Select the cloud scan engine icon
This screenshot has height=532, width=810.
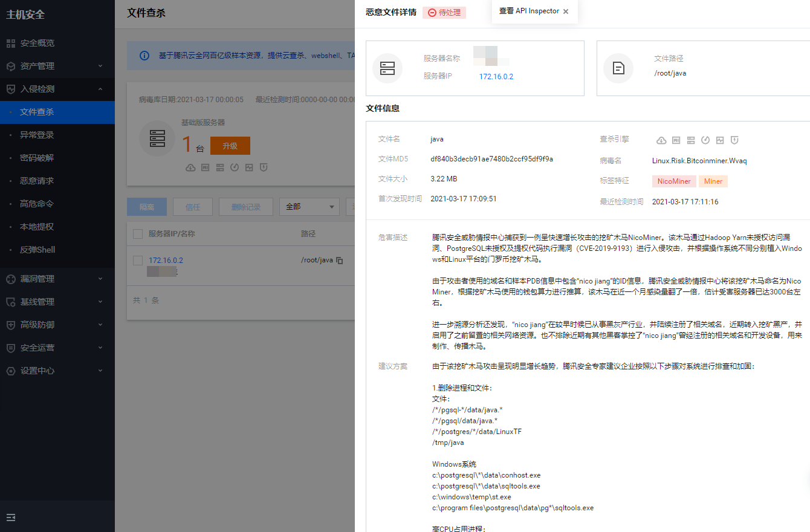661,140
